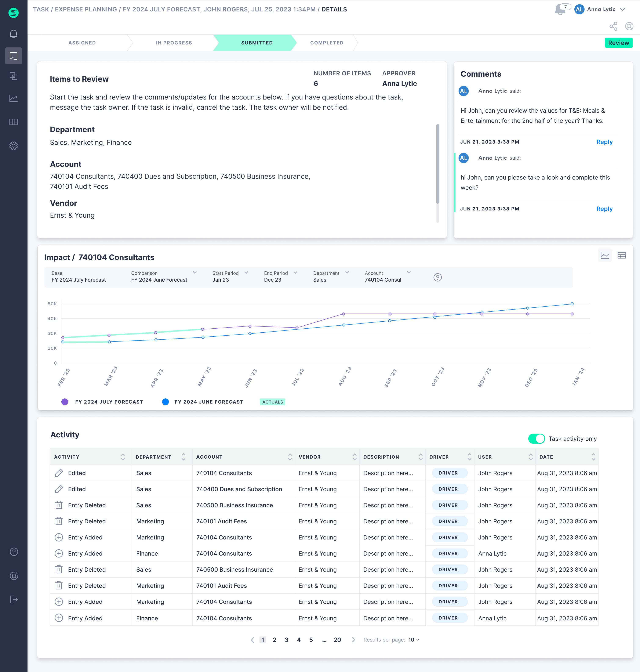Switch to the Completed stage tab
The width and height of the screenshot is (640, 672).
(x=326, y=43)
